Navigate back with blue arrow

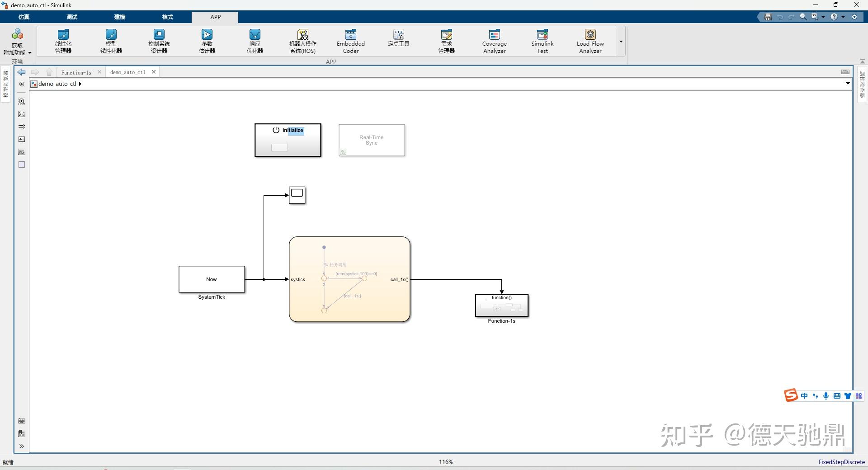[21, 72]
